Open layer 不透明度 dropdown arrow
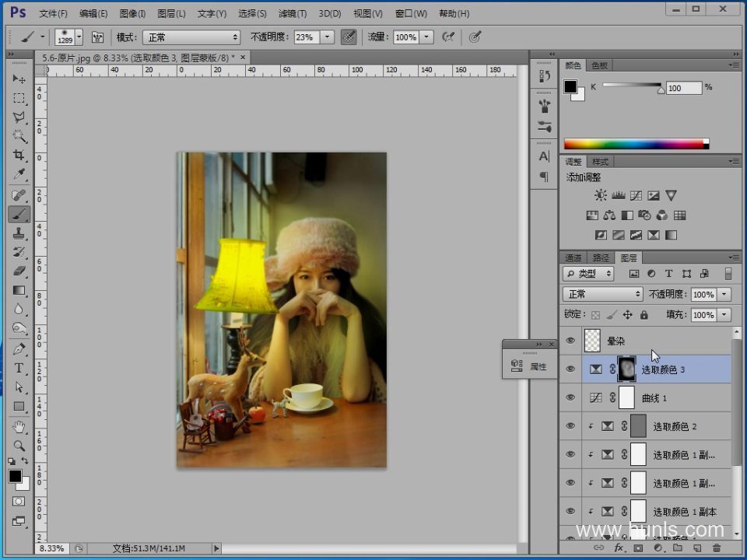Viewport: 747px width, 560px height. (724, 294)
